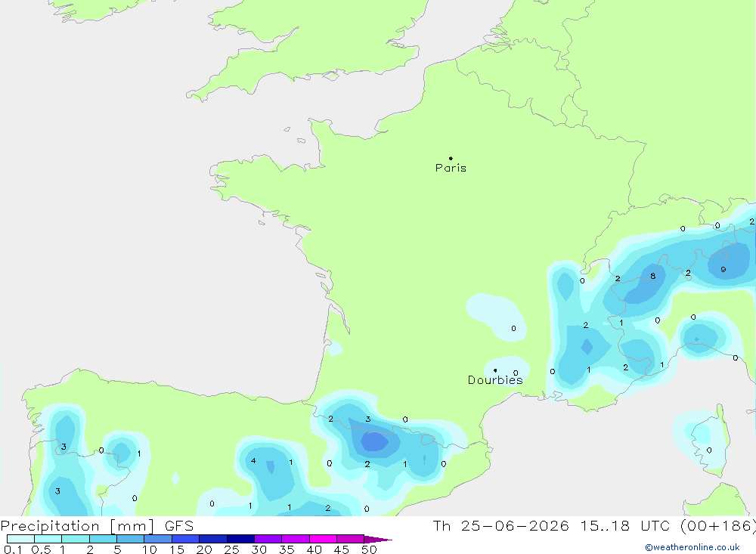Open the weatheronline.co.uk credit link
Viewport: 756px width, 554px height.
(692, 547)
